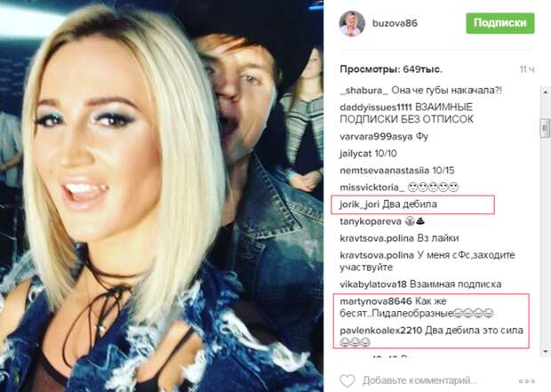Open martynova8646 commenter profile
This screenshot has height=392, width=551.
tap(376, 301)
